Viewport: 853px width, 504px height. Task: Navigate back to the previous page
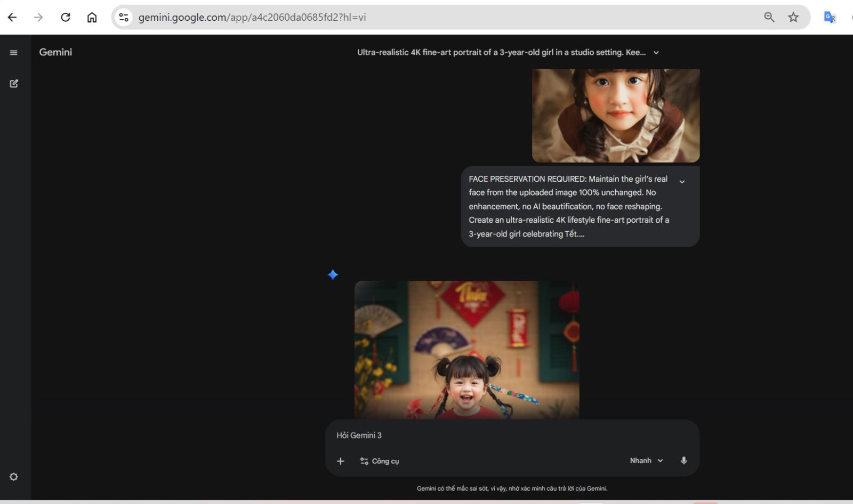tap(12, 17)
